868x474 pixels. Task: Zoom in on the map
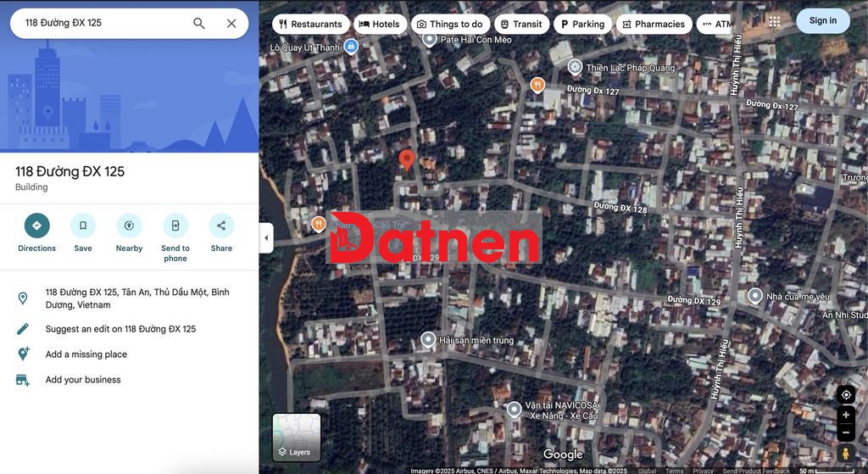click(x=846, y=415)
